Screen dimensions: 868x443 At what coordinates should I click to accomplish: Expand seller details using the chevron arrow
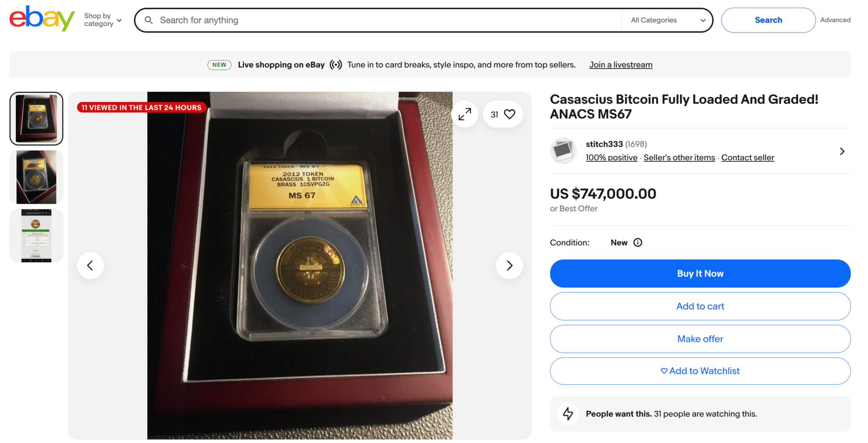click(842, 151)
